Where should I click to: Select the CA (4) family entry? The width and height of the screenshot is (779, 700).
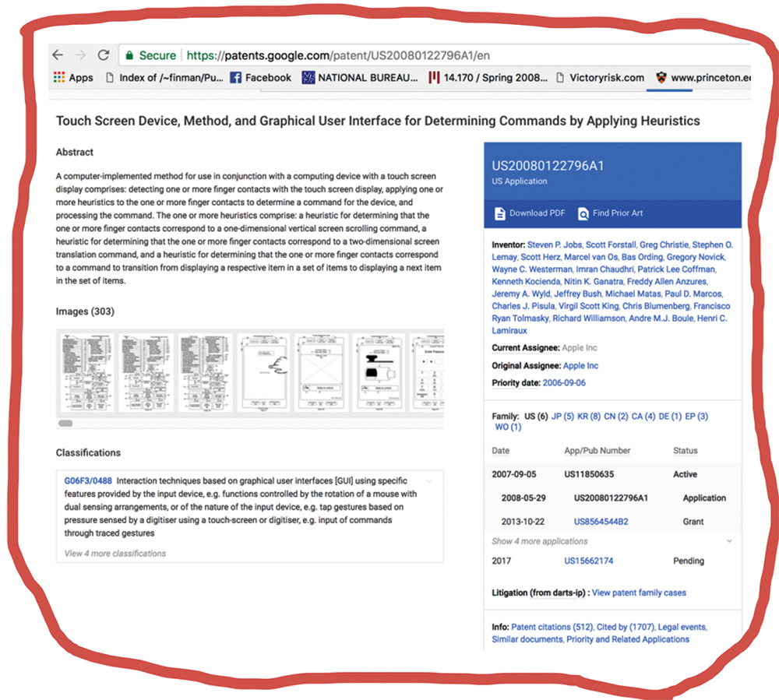pos(643,416)
